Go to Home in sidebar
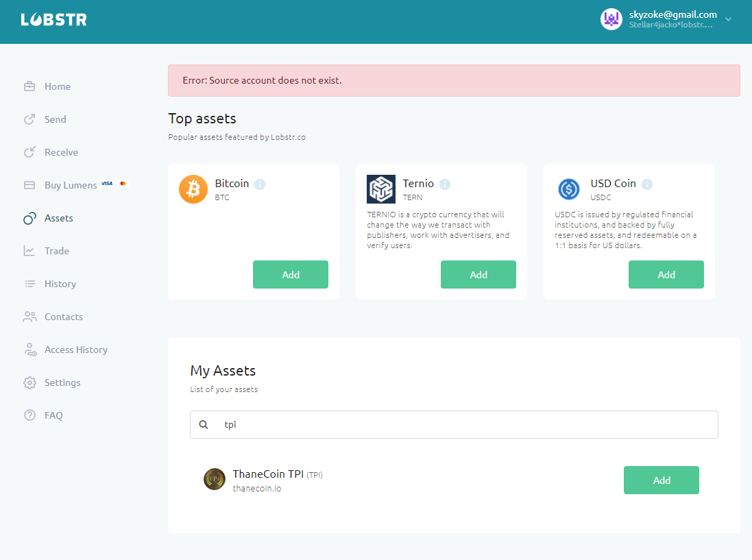The image size is (752, 560). [x=58, y=86]
